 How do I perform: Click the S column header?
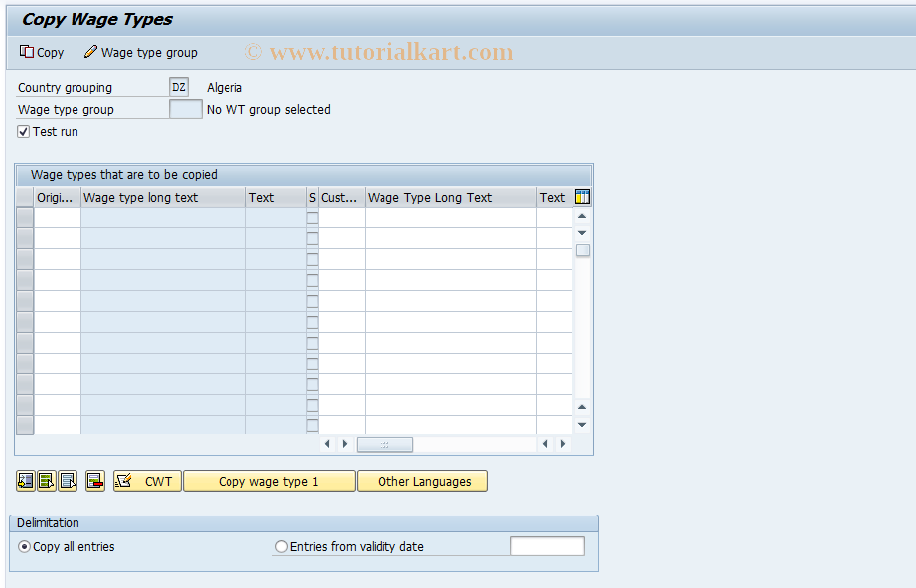312,198
